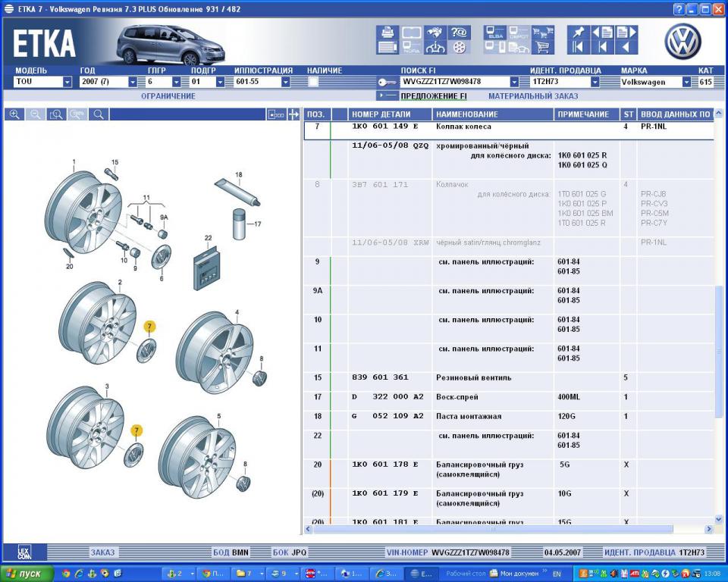Click the Volkswagen logo emblem
728x582 pixels.
click(682, 41)
